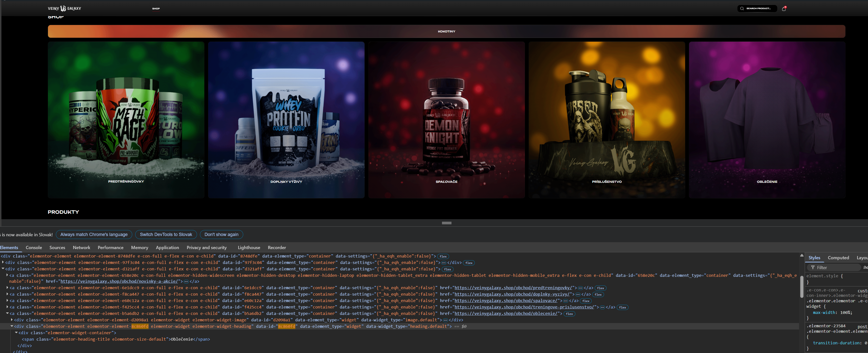Collapse the elementor-widget-container div node

pos(16,332)
